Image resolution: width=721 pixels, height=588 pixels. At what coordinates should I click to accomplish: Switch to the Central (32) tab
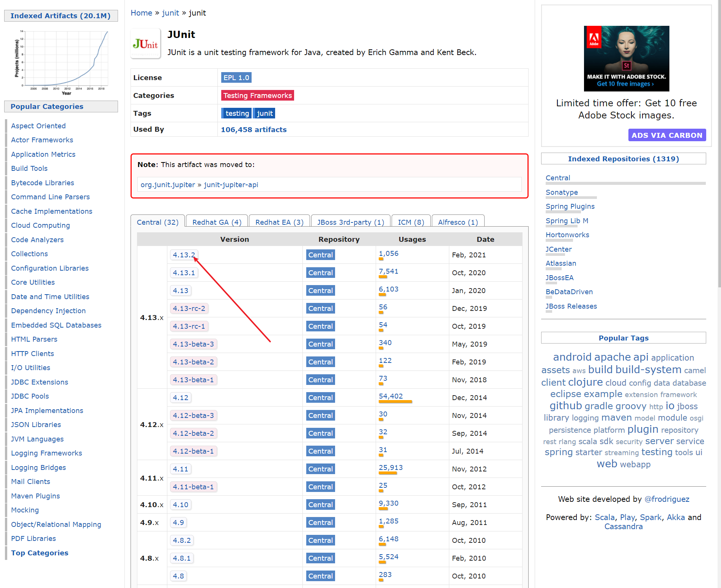pos(157,222)
